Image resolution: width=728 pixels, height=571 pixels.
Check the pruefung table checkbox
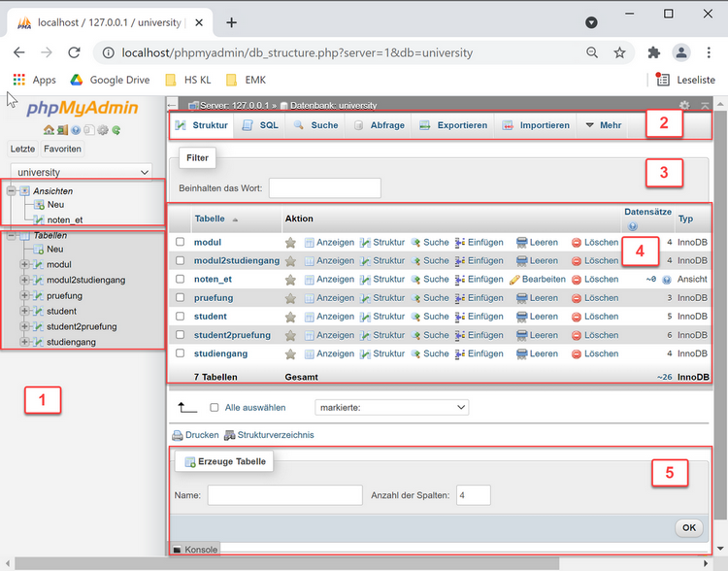pos(181,298)
